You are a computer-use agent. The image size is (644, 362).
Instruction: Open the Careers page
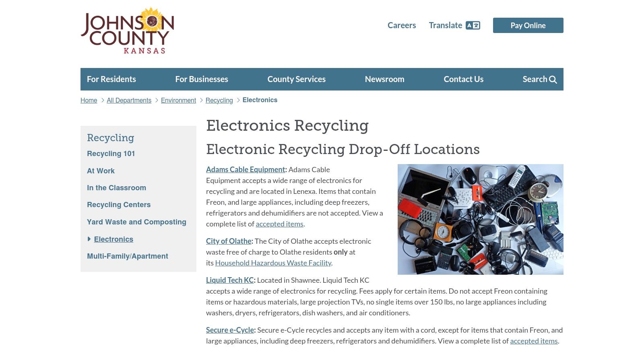pyautogui.click(x=401, y=25)
